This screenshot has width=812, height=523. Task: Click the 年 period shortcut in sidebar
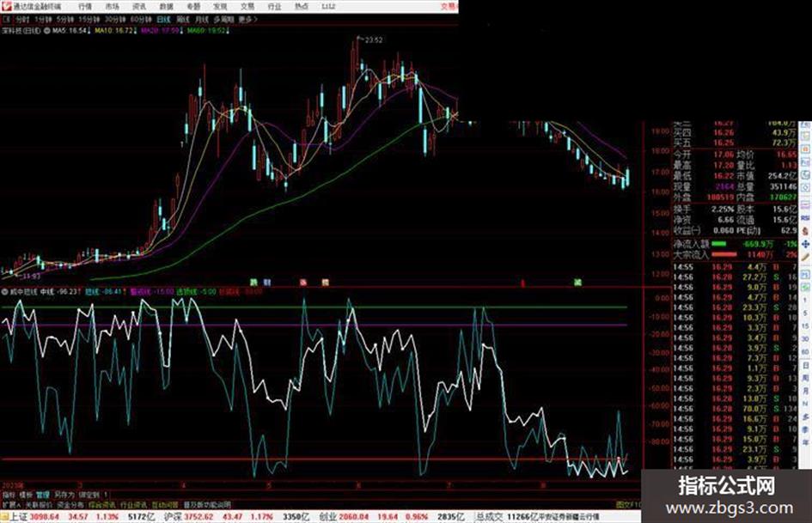point(805,443)
